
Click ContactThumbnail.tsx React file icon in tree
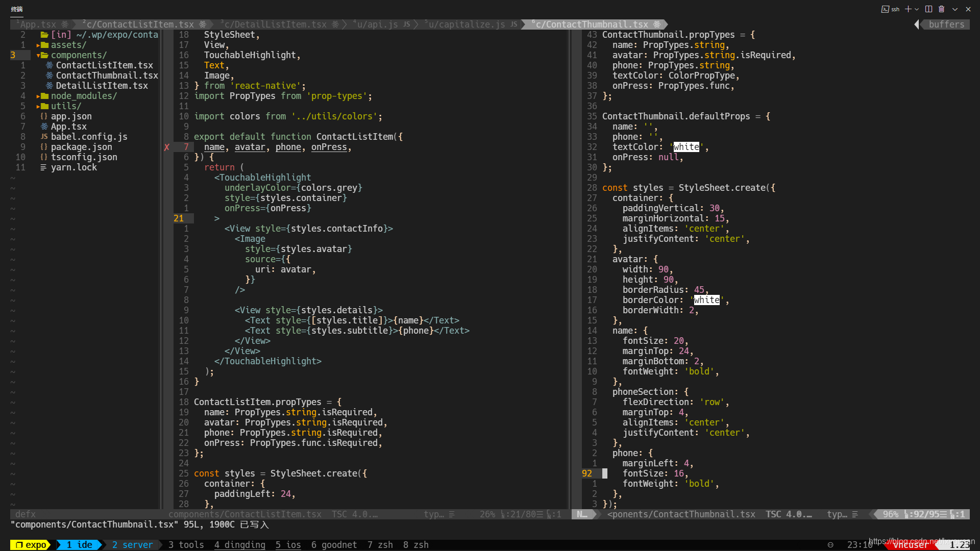point(50,76)
